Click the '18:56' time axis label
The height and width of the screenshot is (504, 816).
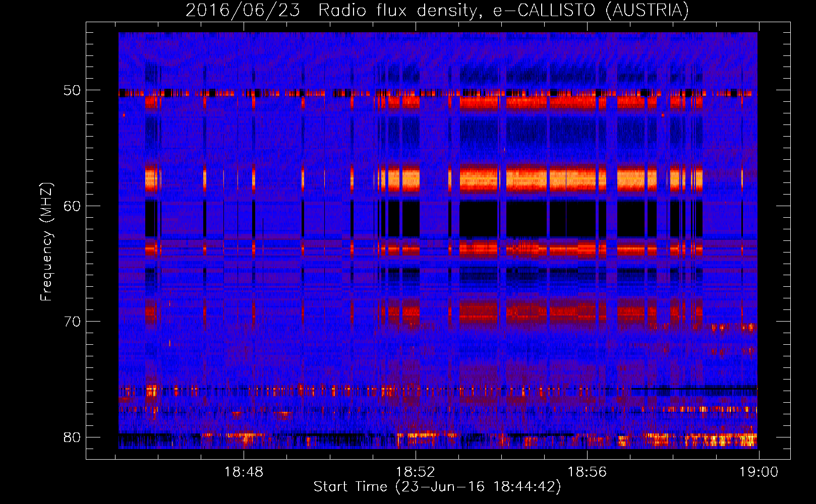pos(587,472)
